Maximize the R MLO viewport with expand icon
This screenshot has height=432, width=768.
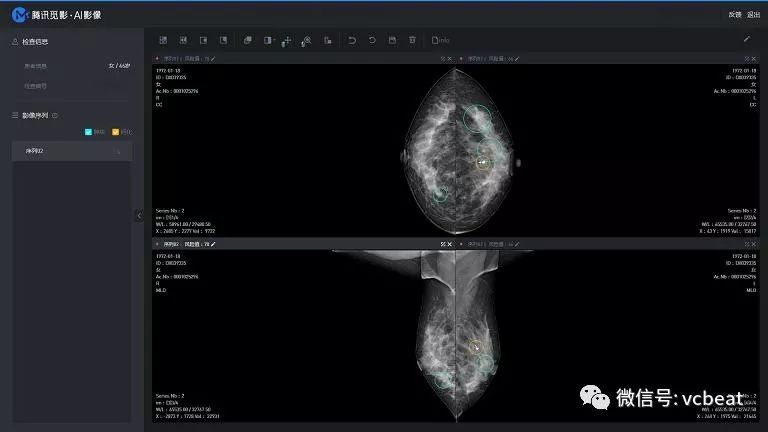pyautogui.click(x=443, y=244)
